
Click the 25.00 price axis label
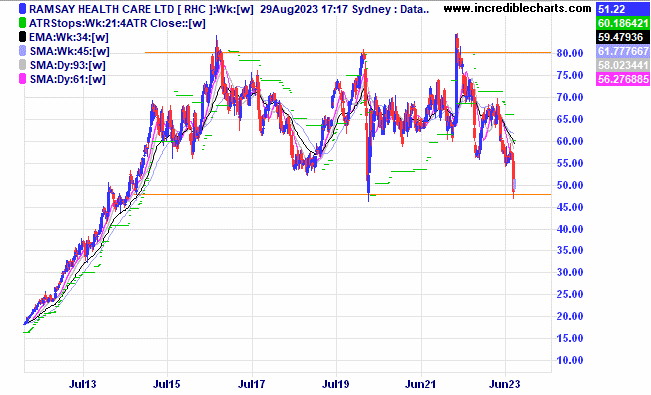point(570,294)
